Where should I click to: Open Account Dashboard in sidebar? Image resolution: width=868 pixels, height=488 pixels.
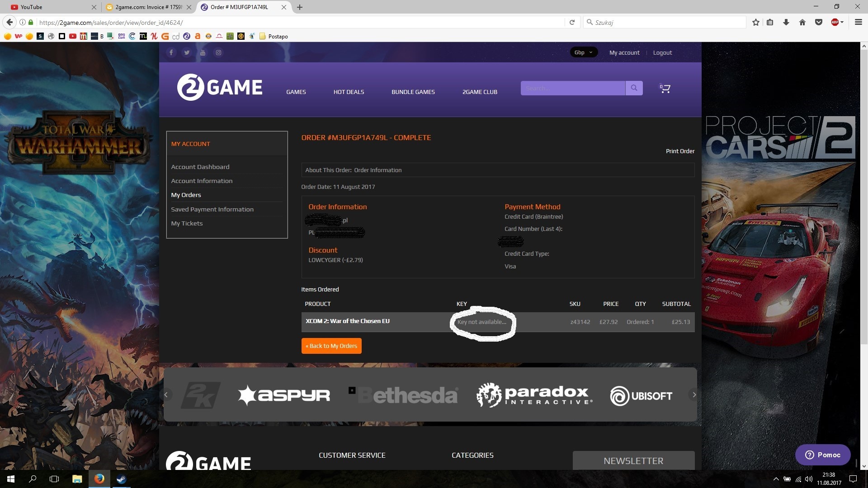coord(200,167)
